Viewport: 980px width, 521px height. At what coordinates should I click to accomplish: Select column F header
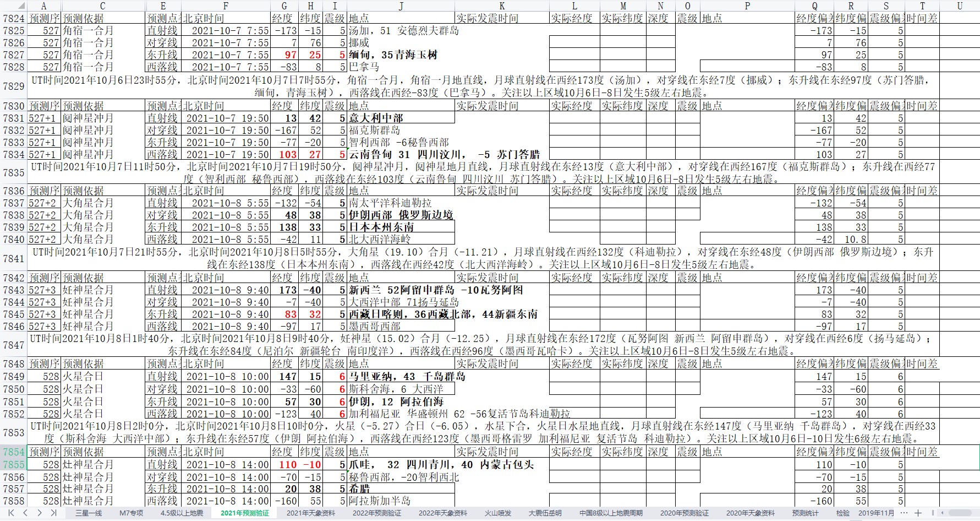[226, 6]
